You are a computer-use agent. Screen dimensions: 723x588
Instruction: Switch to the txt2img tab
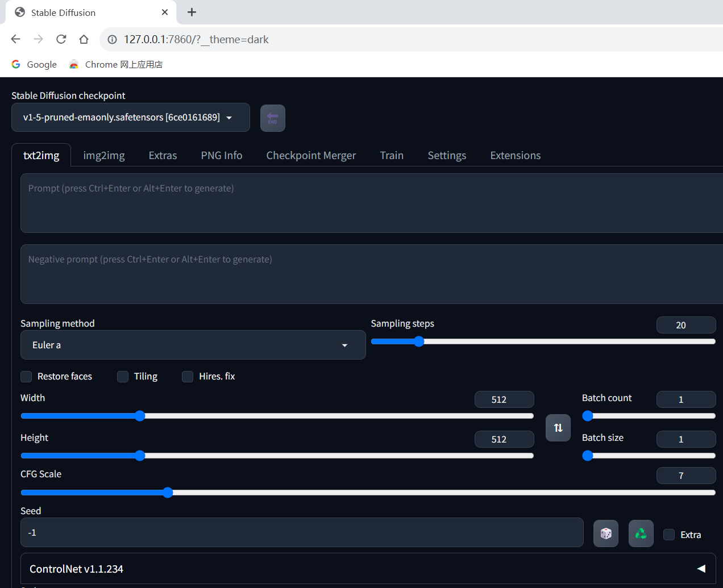click(x=41, y=155)
